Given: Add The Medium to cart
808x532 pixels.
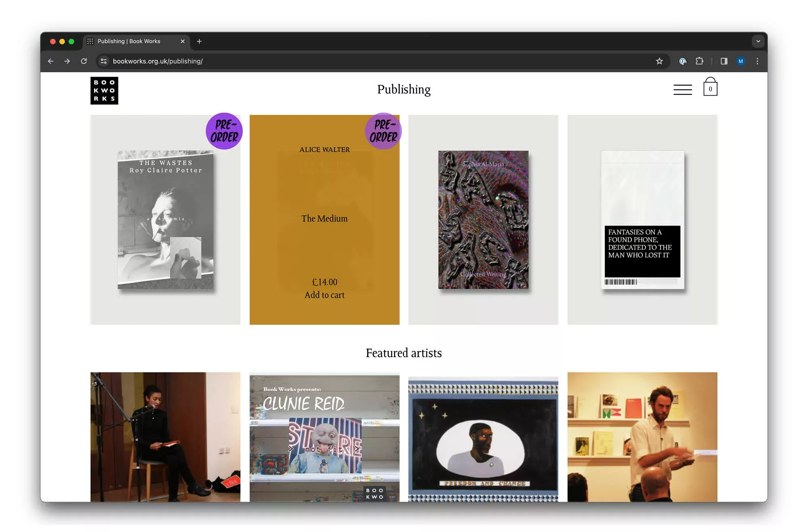Looking at the screenshot, I should (x=324, y=295).
